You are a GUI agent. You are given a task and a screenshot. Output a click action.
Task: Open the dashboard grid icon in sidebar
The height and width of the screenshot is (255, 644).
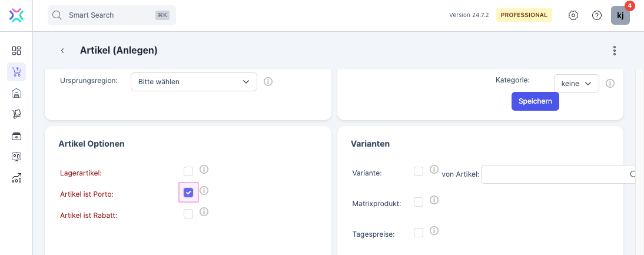click(x=16, y=51)
